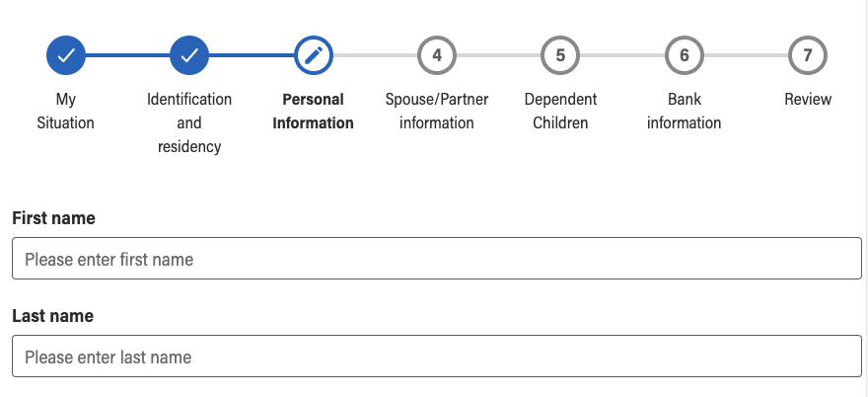Click the gray progress line between steps 6 and 7
This screenshot has height=397, width=868.
point(746,55)
